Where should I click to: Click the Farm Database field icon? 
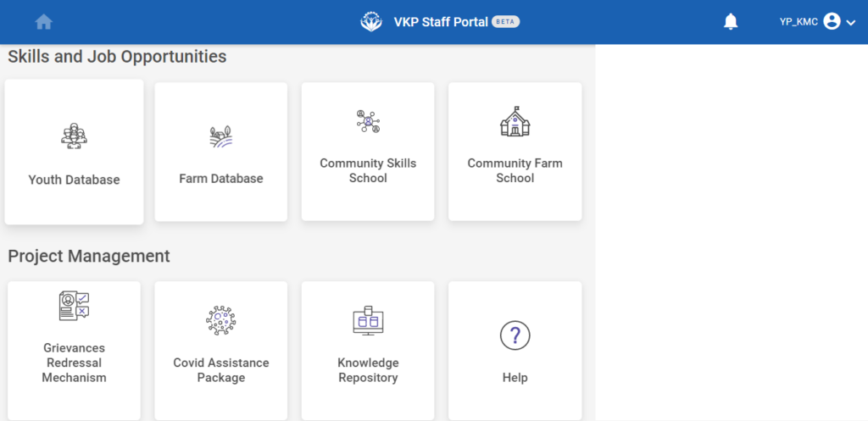click(221, 136)
